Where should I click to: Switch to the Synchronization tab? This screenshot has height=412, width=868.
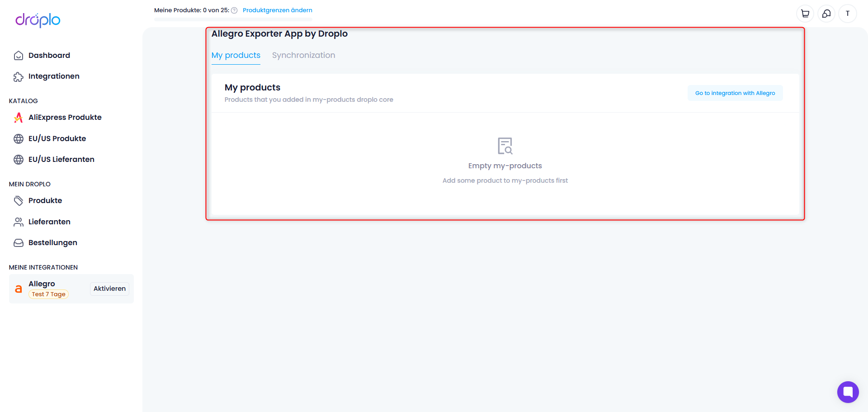click(303, 55)
